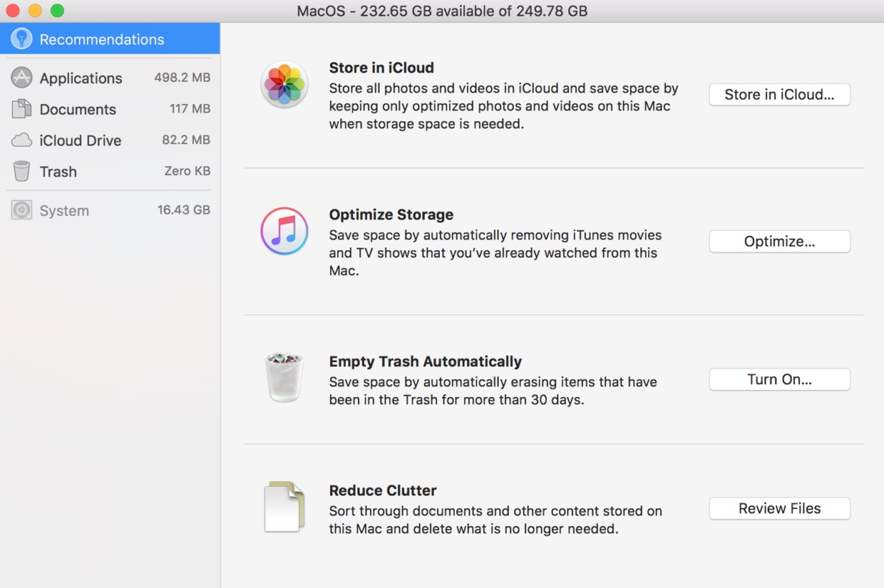Screen dimensions: 884x588
Task: Click the iTunes movies description paragraph
Action: [x=495, y=253]
